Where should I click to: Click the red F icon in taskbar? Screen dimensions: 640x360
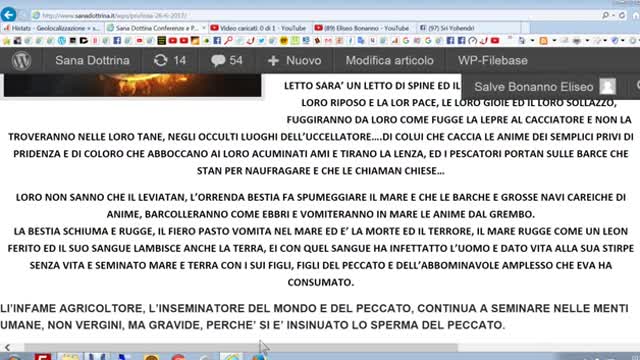click(43, 357)
